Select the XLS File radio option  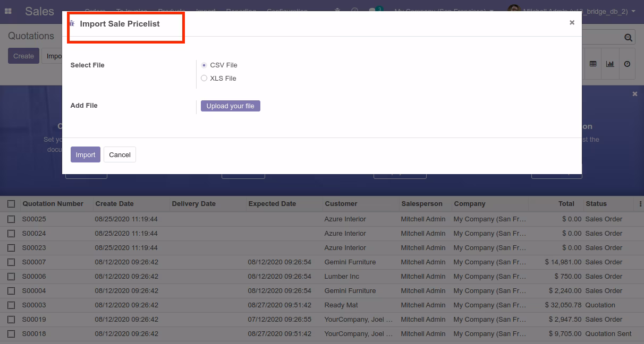click(204, 79)
